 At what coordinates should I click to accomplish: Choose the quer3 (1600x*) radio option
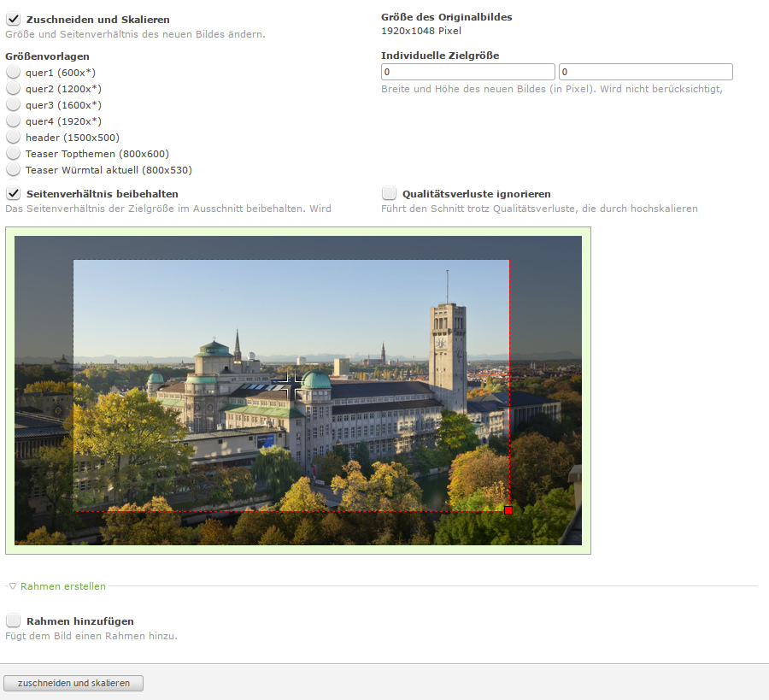pyautogui.click(x=13, y=104)
